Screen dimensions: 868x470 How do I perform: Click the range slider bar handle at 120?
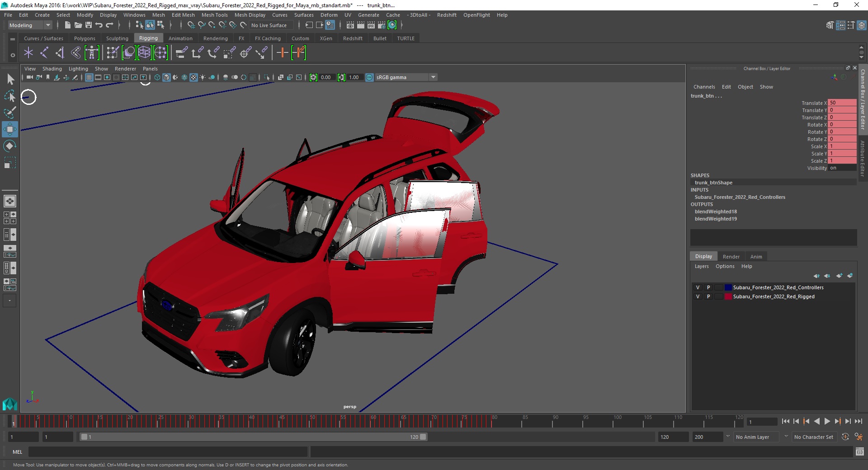[423, 437]
